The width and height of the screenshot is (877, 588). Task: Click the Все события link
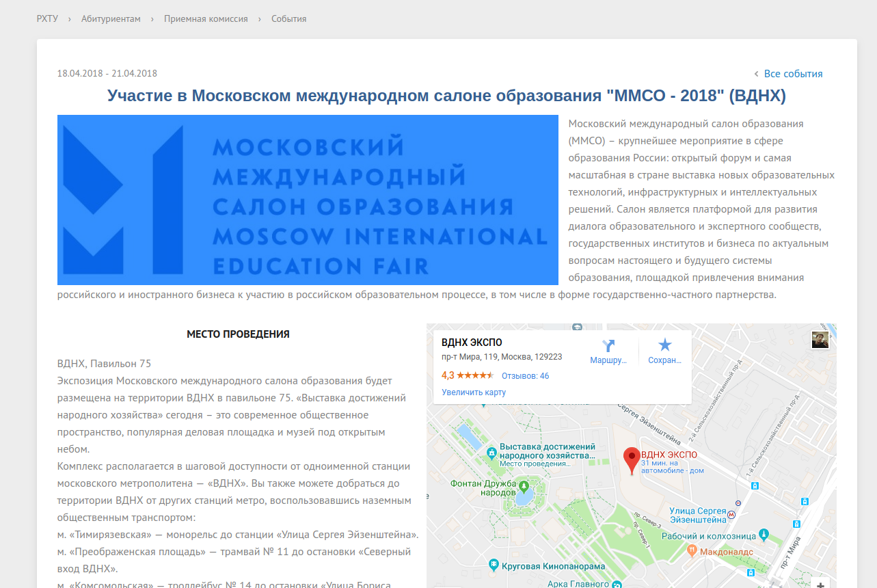(793, 74)
